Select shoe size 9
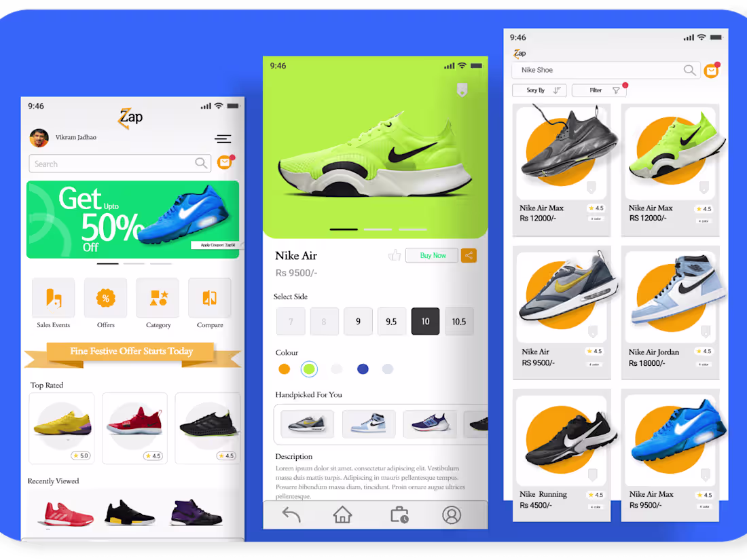This screenshot has width=747, height=560. (x=359, y=322)
